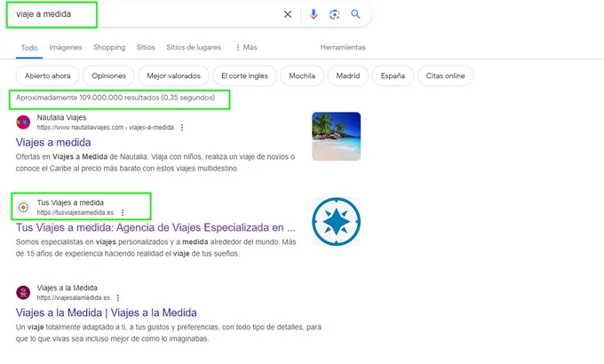Click the 'Nautalia Viajes' site name
This screenshot has width=604, height=364.
61,117
